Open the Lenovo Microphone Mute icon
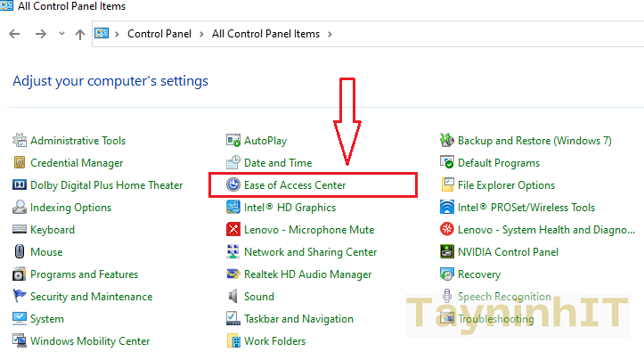This screenshot has width=644, height=360. [x=233, y=230]
